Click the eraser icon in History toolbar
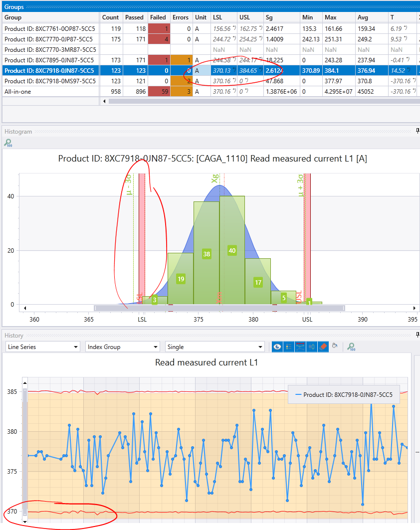This screenshot has height=530, width=420. [x=323, y=347]
